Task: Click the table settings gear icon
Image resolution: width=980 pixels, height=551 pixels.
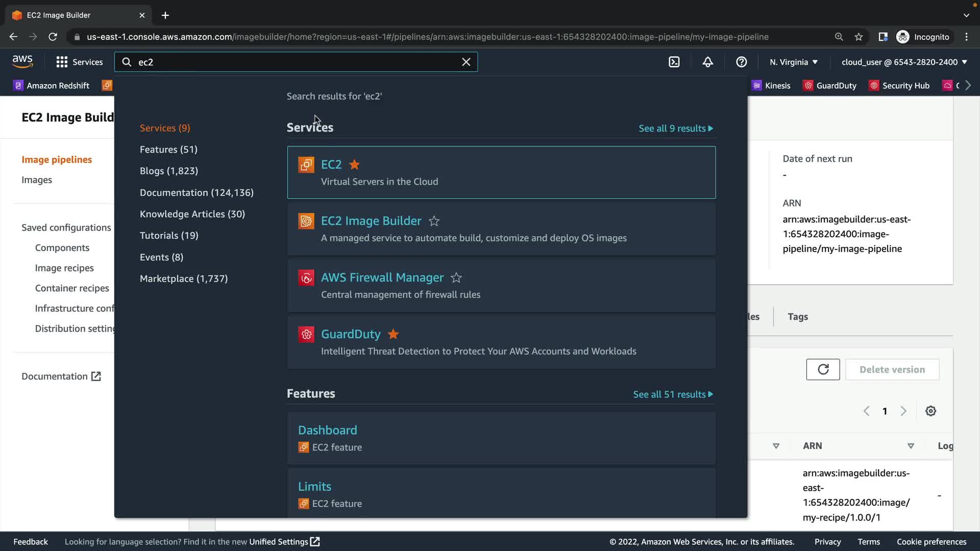Action: click(930, 411)
